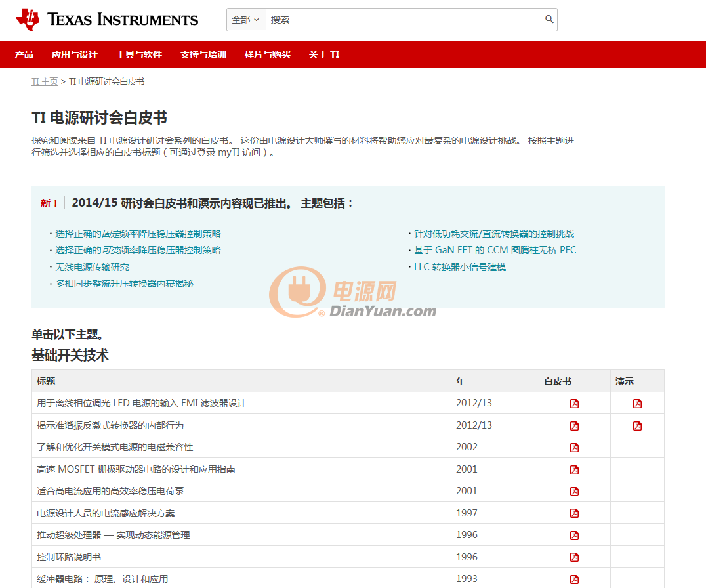Open the 全部 search category dropdown
The width and height of the screenshot is (706, 588).
246,20
